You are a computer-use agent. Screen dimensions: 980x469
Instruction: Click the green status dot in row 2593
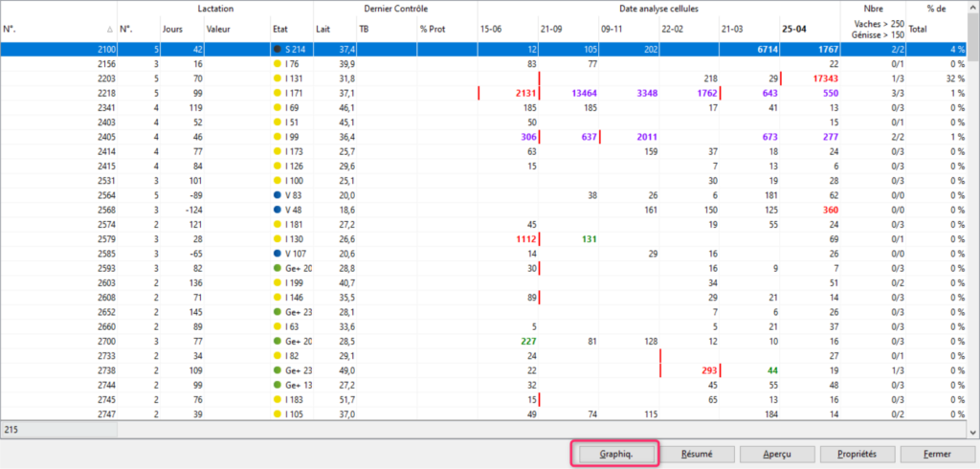pyautogui.click(x=278, y=267)
